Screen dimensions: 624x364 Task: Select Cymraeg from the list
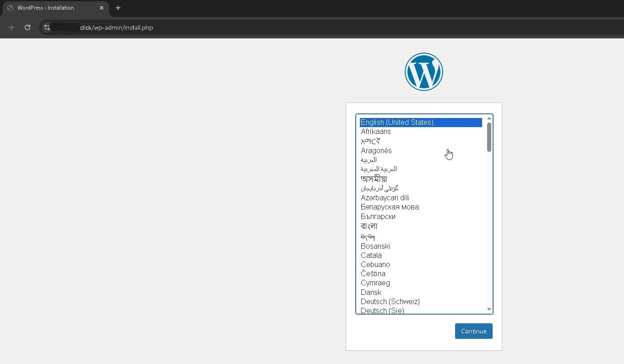pos(421,283)
